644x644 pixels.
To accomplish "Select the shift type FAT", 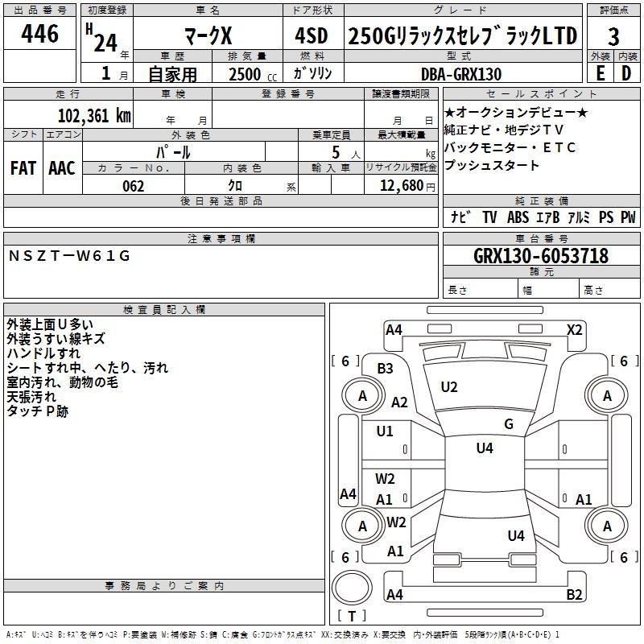I will [x=23, y=168].
